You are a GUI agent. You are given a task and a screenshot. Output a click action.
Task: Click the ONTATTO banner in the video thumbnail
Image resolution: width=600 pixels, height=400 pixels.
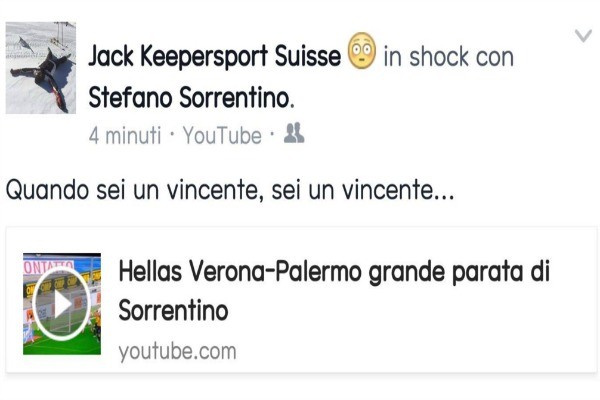tap(49, 266)
